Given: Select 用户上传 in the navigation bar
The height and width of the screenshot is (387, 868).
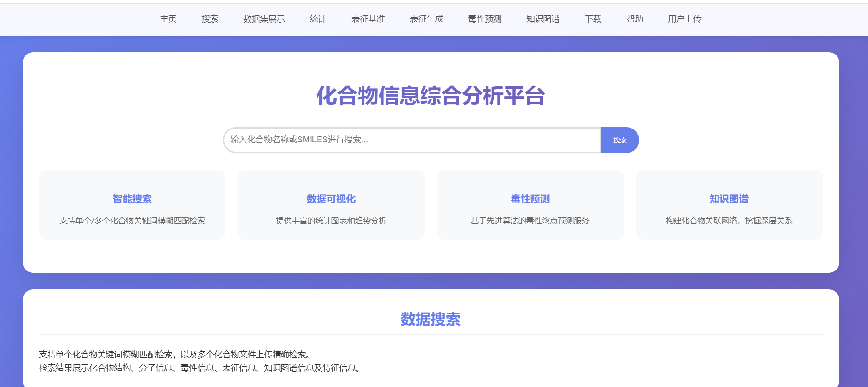Looking at the screenshot, I should tap(685, 19).
